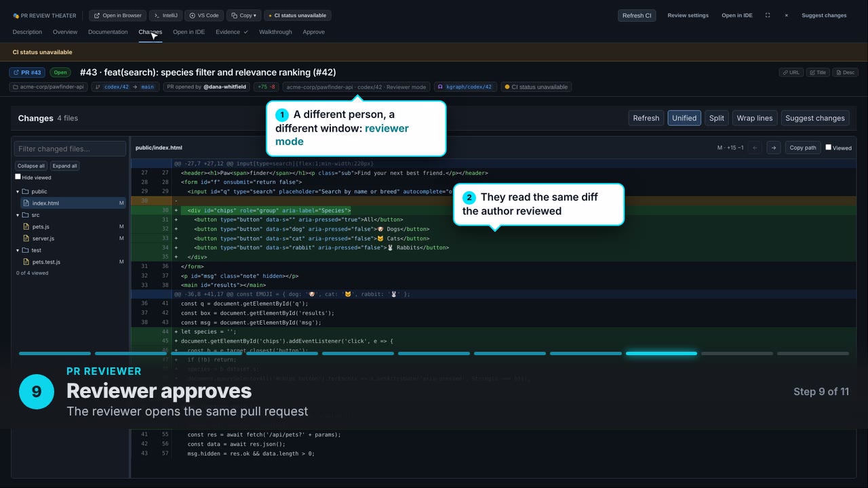
Task: Toggle Wrap lines in the diff
Action: [755, 118]
